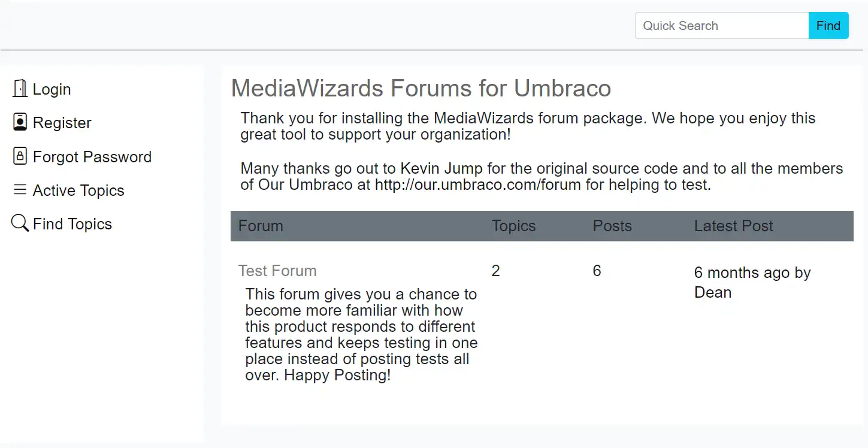Click the Forgot Password lock icon
This screenshot has height=448, width=868.
[19, 156]
